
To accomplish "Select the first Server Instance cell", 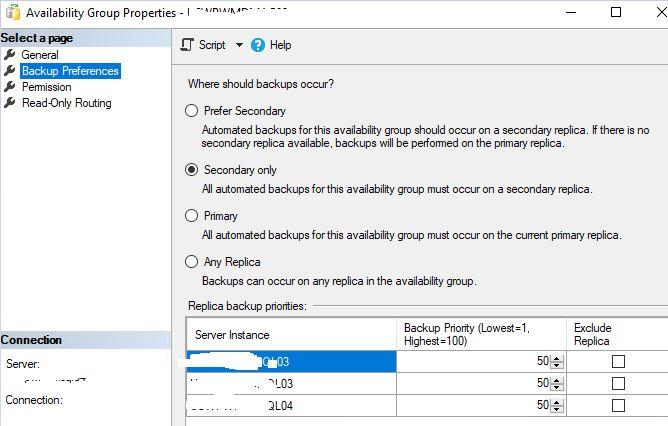I will click(x=291, y=361).
